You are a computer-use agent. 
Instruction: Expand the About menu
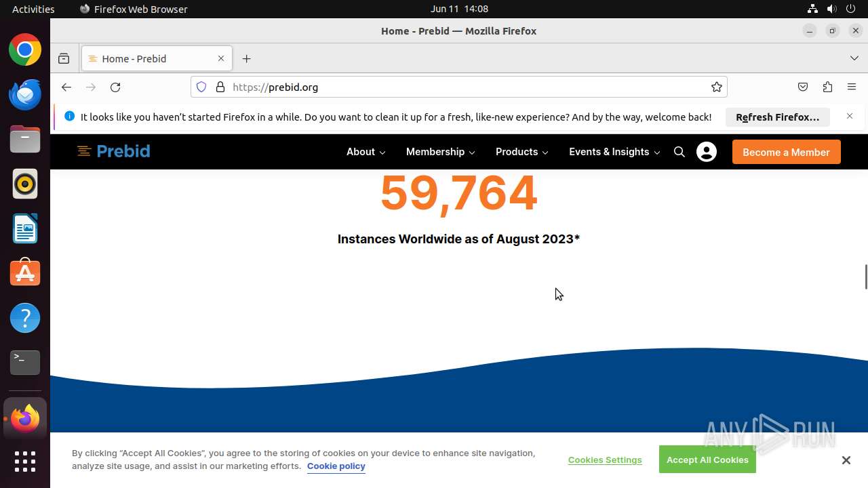click(366, 152)
